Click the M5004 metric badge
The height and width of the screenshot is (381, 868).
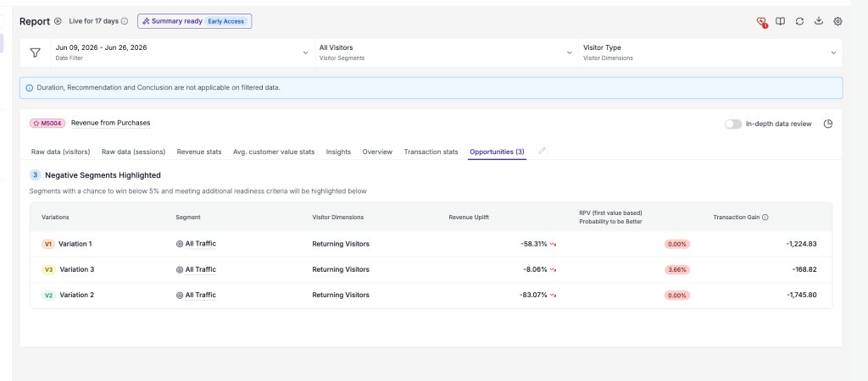pyautogui.click(x=47, y=124)
